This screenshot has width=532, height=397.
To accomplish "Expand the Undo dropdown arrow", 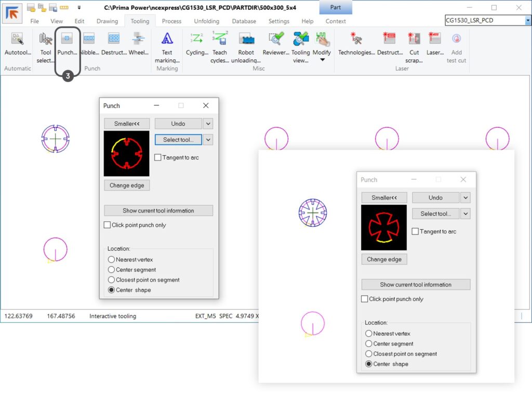I will 208,124.
